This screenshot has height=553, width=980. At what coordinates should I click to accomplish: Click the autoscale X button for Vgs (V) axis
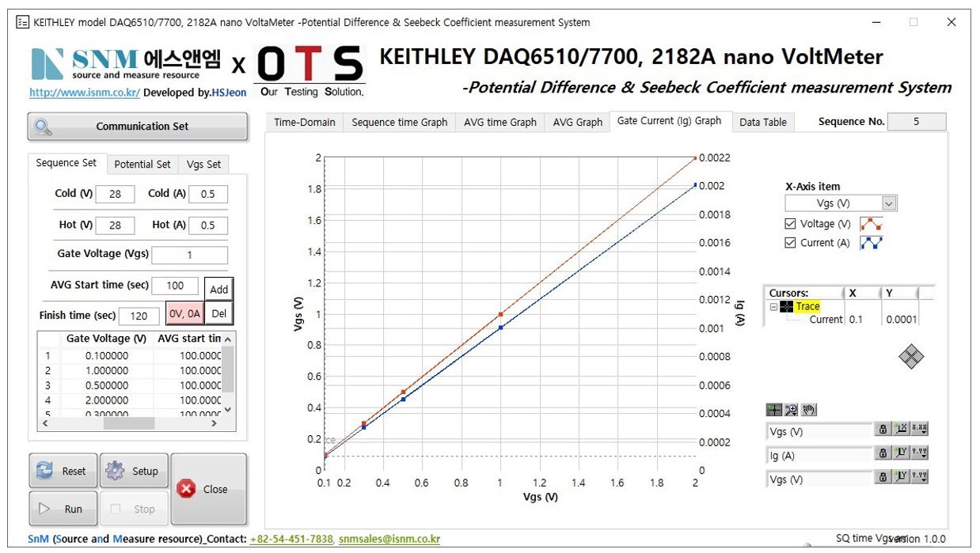point(900,430)
